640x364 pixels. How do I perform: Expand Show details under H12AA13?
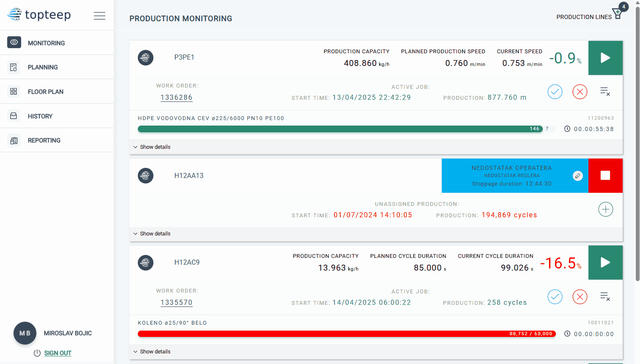click(x=152, y=234)
